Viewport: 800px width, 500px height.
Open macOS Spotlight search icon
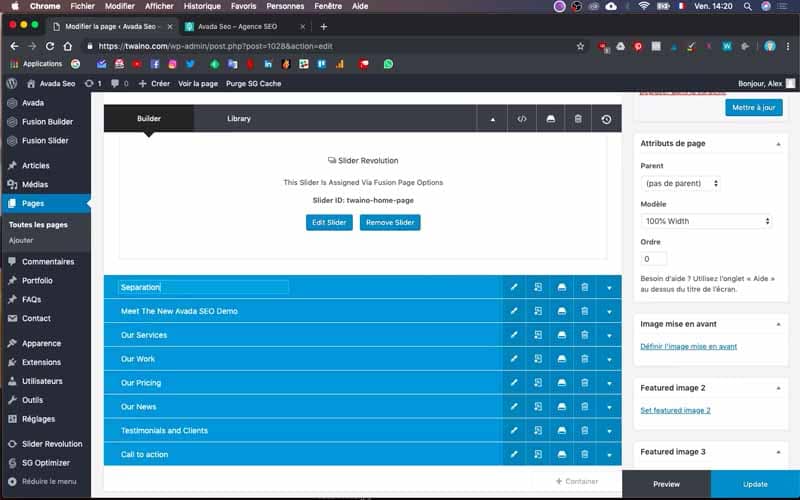(747, 6)
